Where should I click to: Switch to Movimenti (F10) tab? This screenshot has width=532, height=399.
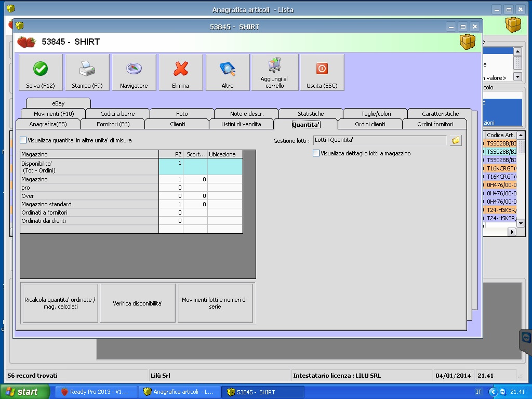coord(54,114)
